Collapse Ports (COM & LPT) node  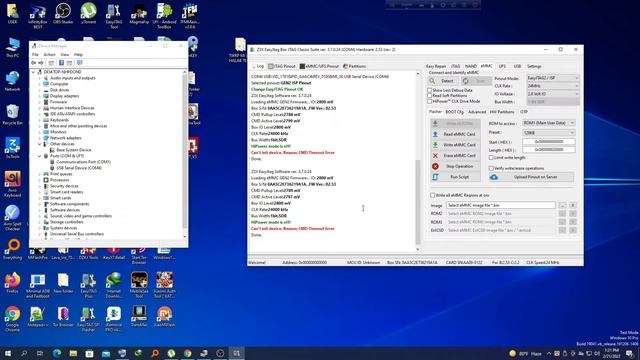40,156
